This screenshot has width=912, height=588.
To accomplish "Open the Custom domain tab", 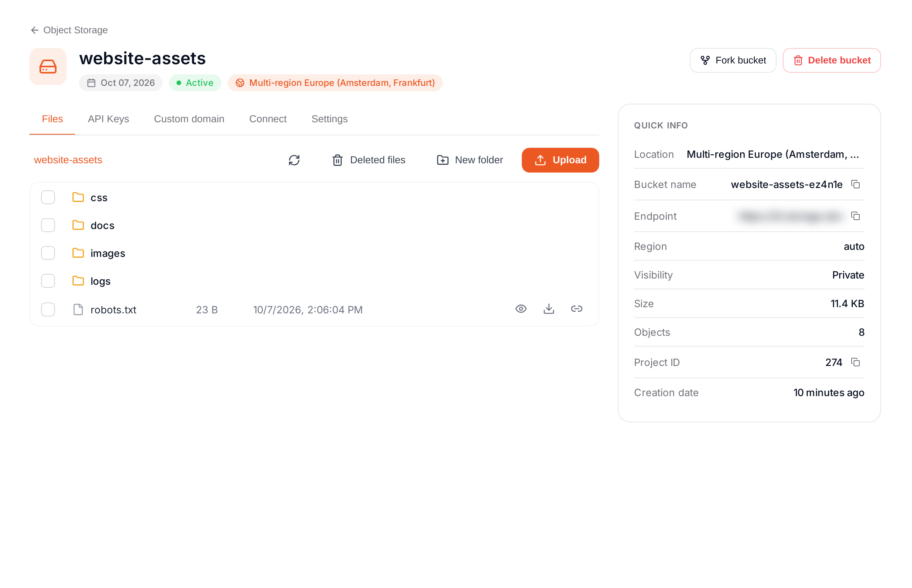I will 189,119.
